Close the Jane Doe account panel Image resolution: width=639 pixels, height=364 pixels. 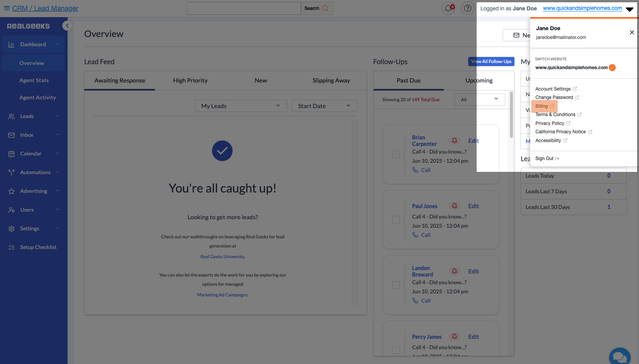pyautogui.click(x=632, y=32)
